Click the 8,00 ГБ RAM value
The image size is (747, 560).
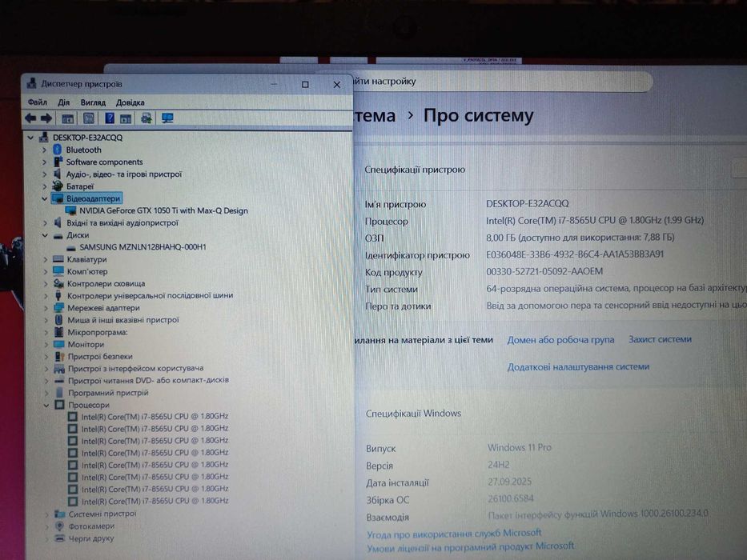(580, 237)
